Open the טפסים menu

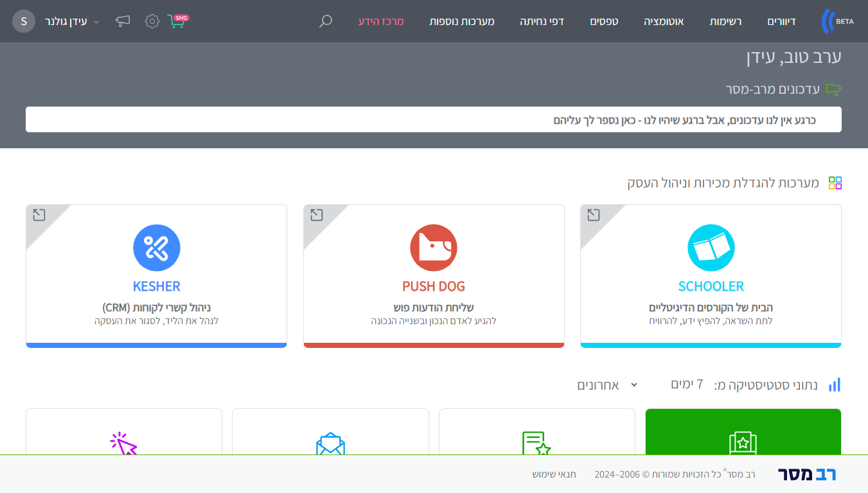(605, 21)
